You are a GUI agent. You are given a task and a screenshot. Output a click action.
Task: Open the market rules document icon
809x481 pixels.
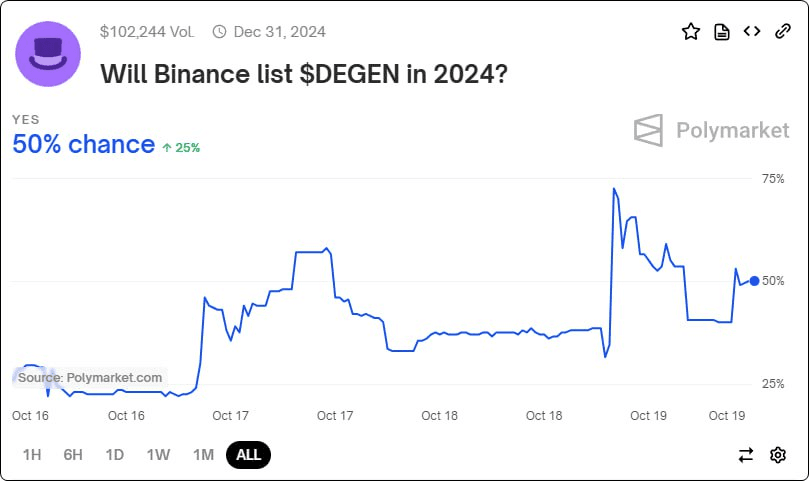pos(721,32)
